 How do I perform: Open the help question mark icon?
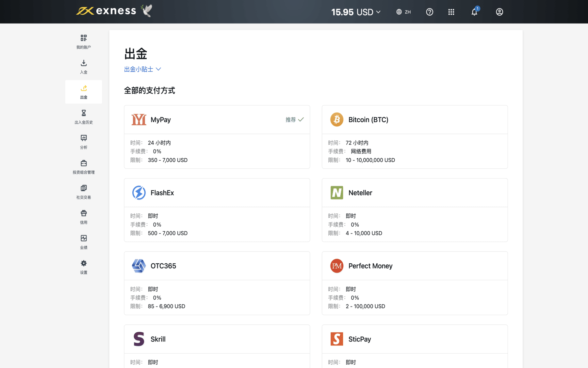(x=430, y=12)
